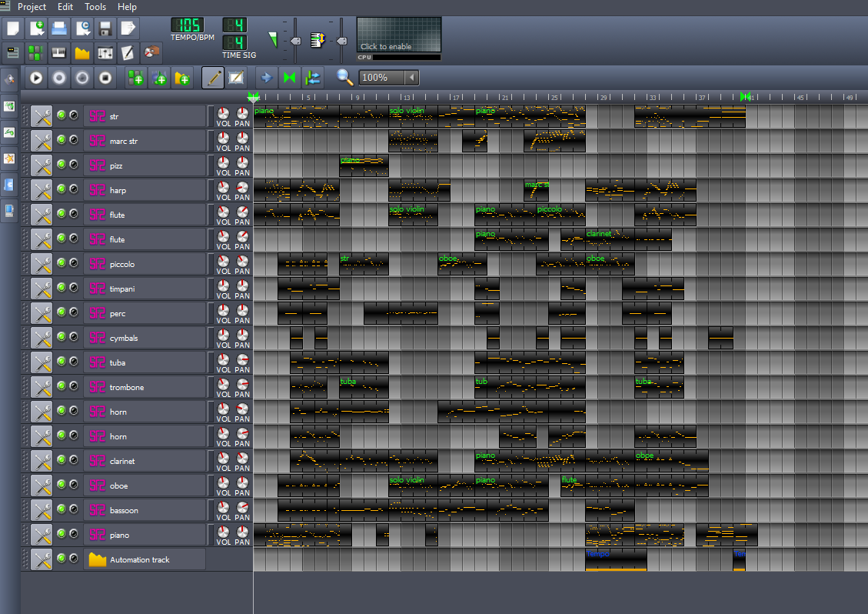
Task: Open trombone track actions gear menu
Action: coord(42,387)
